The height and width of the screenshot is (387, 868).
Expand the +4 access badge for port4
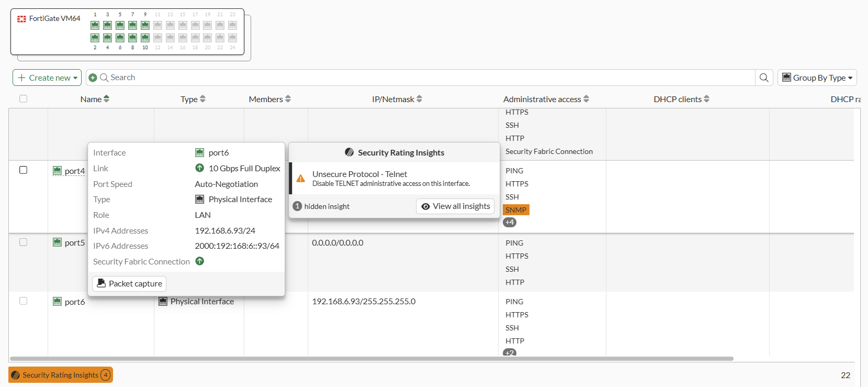(510, 223)
